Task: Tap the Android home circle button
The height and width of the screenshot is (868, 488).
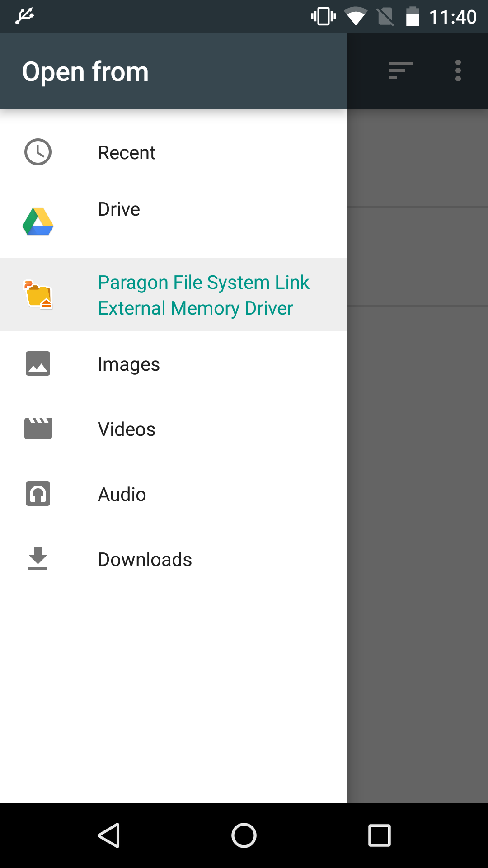Action: coord(244,835)
